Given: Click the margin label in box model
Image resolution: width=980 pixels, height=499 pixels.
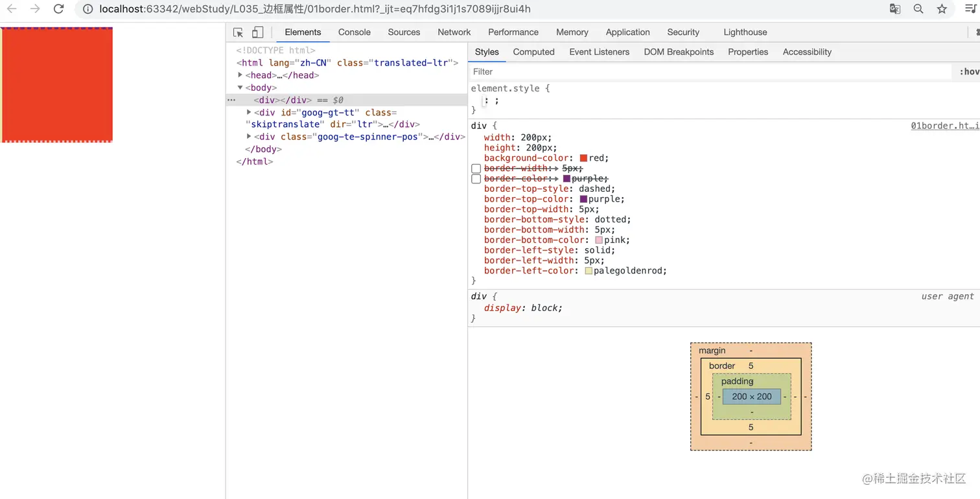Looking at the screenshot, I should pos(712,351).
